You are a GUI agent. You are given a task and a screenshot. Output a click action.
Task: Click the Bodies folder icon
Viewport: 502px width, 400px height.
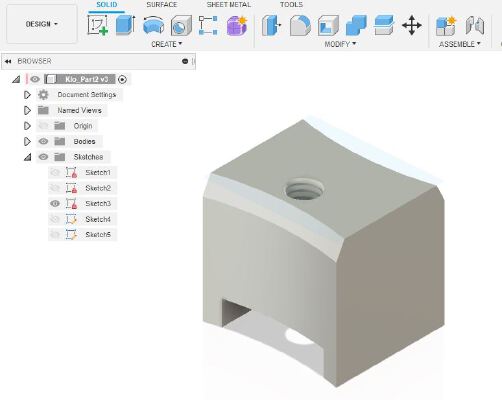point(60,141)
